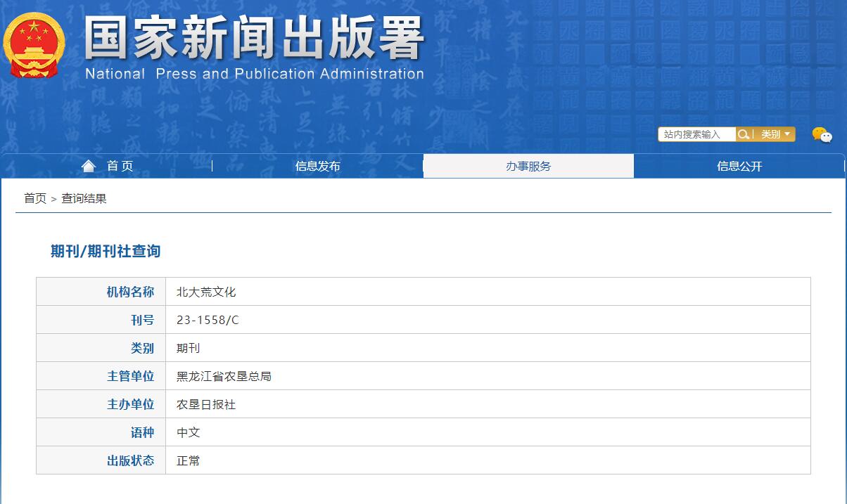
Task: Open the WeChat chat bubble icon
Action: pyautogui.click(x=822, y=134)
